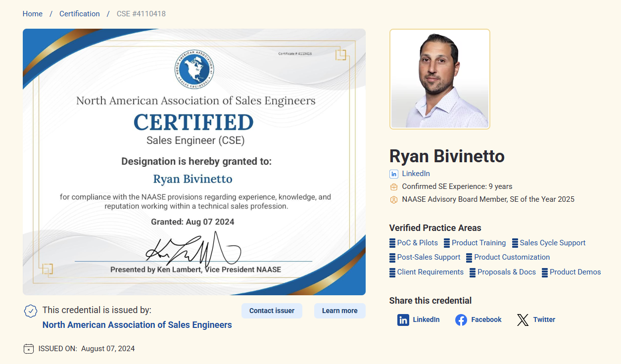Image resolution: width=621 pixels, height=364 pixels.
Task: Click LinkedIn share label
Action: coord(426,319)
